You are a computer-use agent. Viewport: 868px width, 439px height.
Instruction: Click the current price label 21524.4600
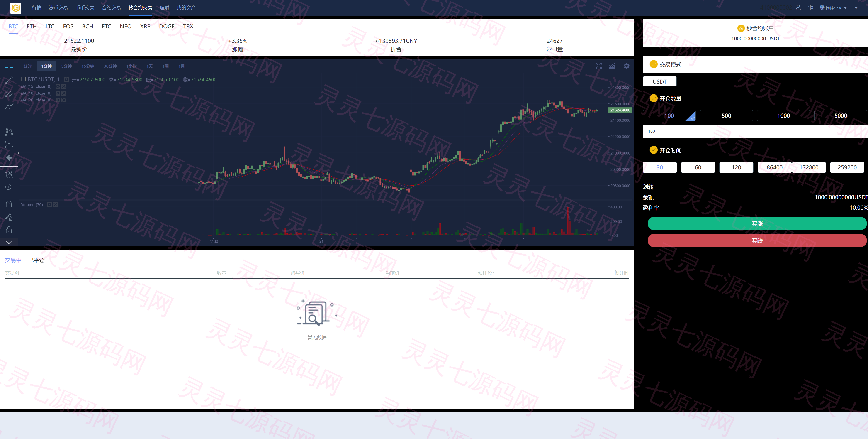pyautogui.click(x=620, y=110)
